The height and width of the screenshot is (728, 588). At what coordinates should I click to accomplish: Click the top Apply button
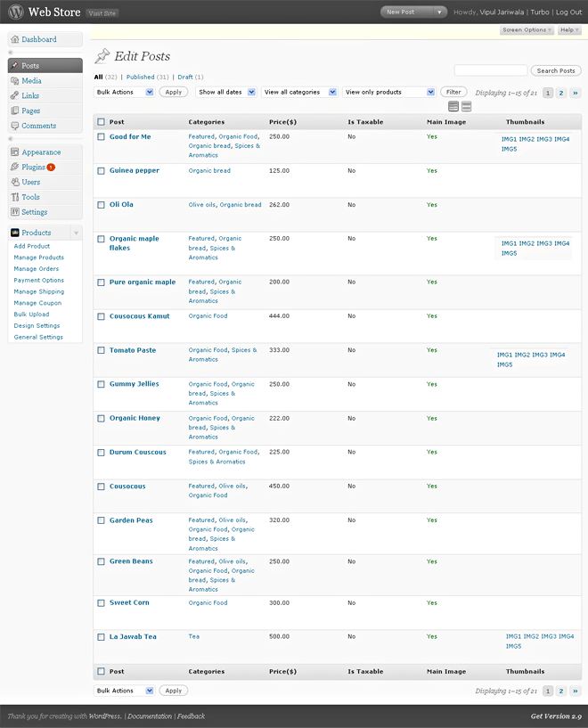[x=173, y=92]
